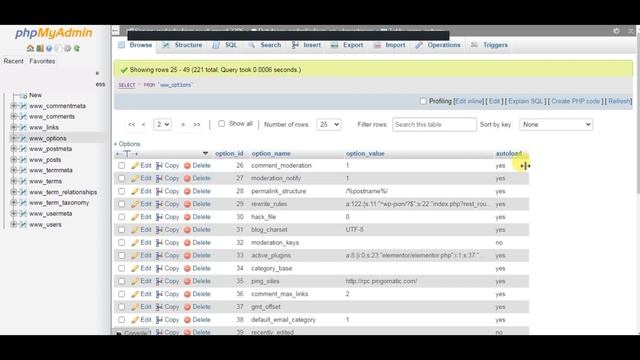Check the Show all checkbox

click(221, 124)
